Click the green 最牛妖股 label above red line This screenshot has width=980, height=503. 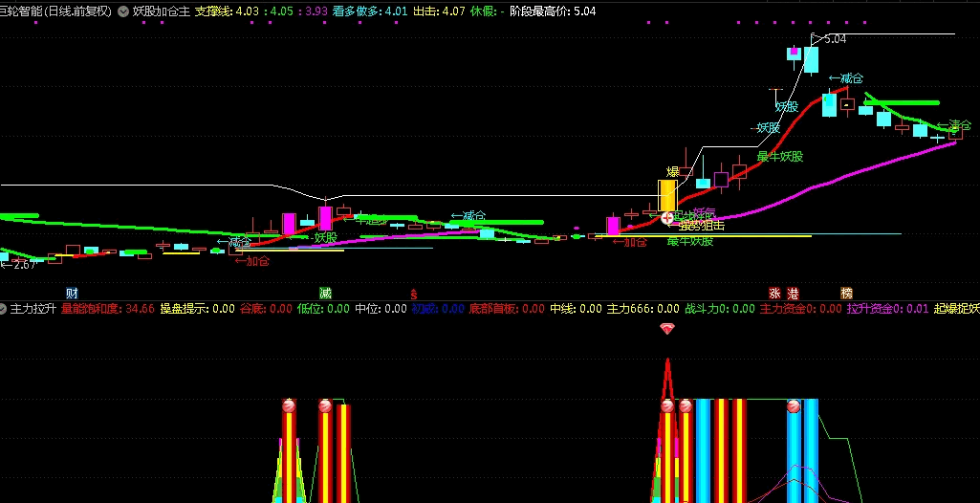pos(780,156)
